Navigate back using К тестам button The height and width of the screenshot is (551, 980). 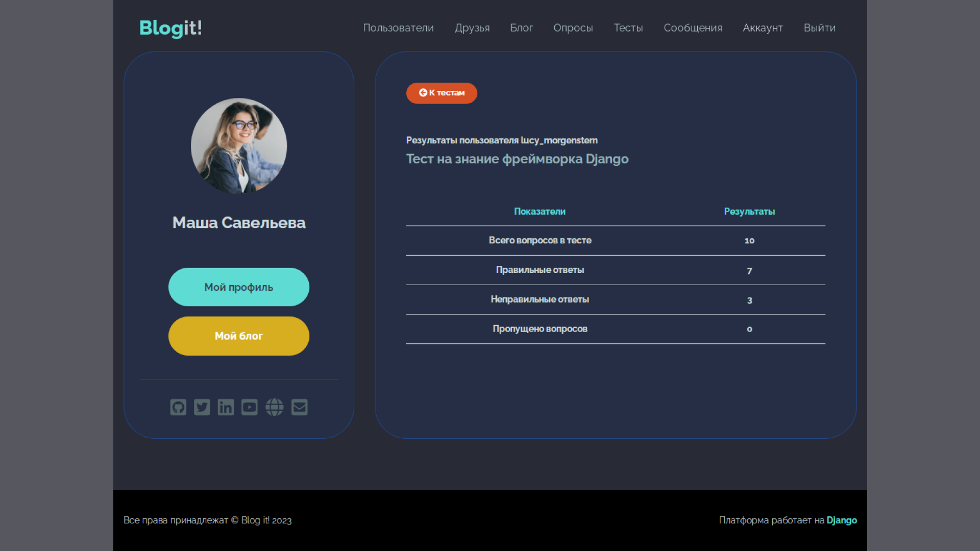[441, 93]
